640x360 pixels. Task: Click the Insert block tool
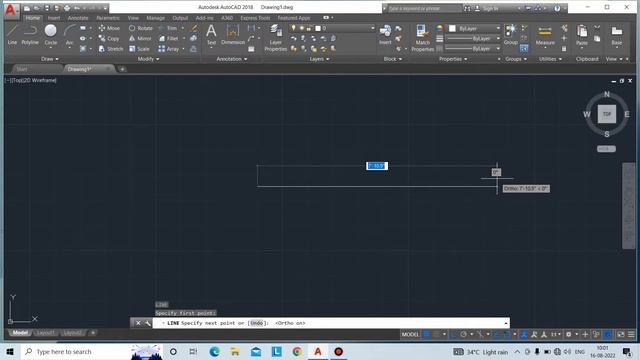pyautogui.click(x=385, y=34)
